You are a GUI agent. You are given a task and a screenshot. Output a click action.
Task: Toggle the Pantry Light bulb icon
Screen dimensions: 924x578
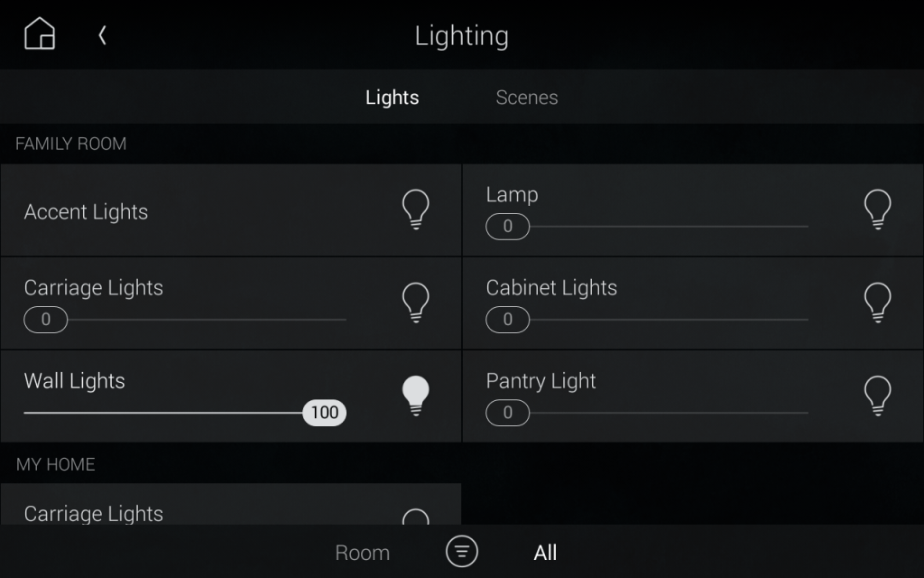[x=877, y=396]
